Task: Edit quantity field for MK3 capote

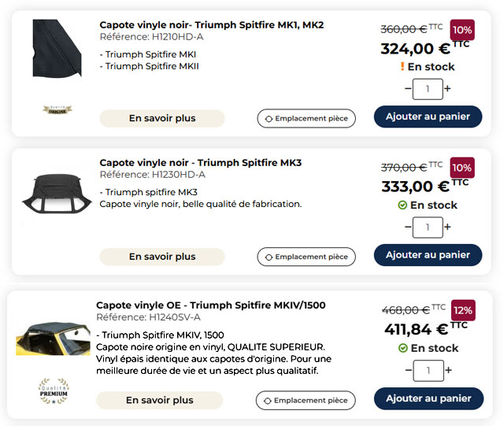Action: [428, 228]
